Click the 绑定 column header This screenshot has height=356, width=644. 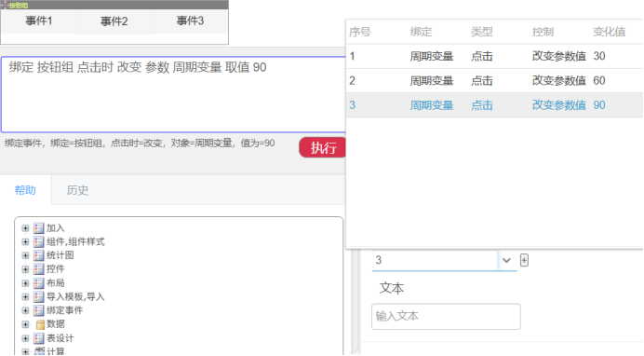pos(421,32)
